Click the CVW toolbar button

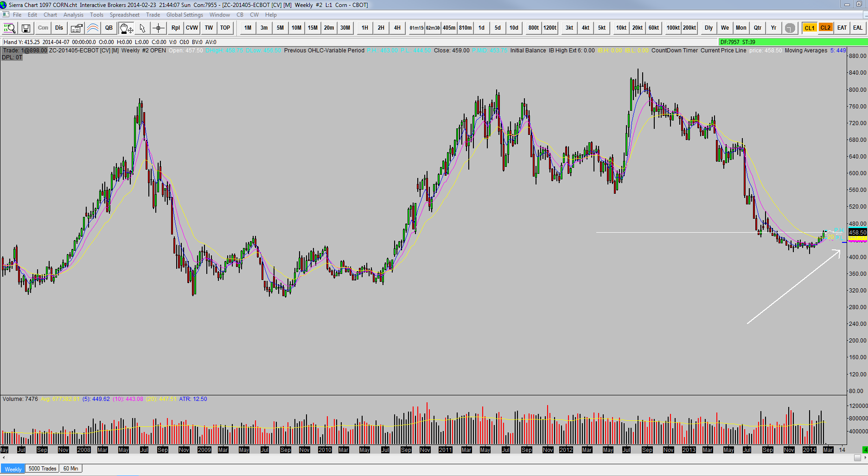(x=192, y=28)
